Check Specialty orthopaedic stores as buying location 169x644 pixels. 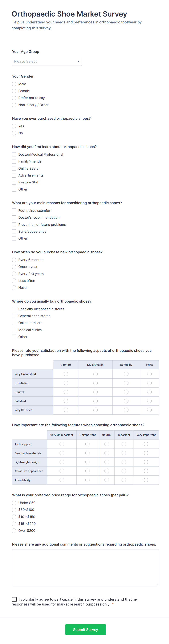(x=14, y=309)
